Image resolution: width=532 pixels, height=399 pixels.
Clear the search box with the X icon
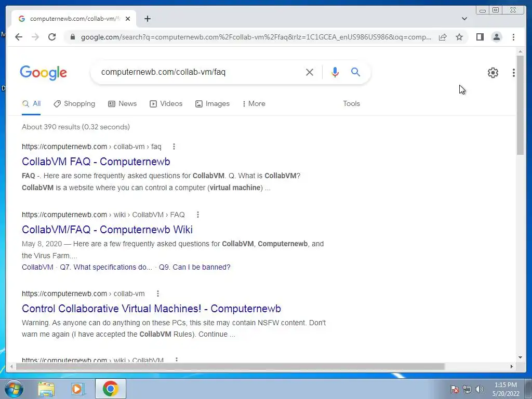[x=310, y=72]
